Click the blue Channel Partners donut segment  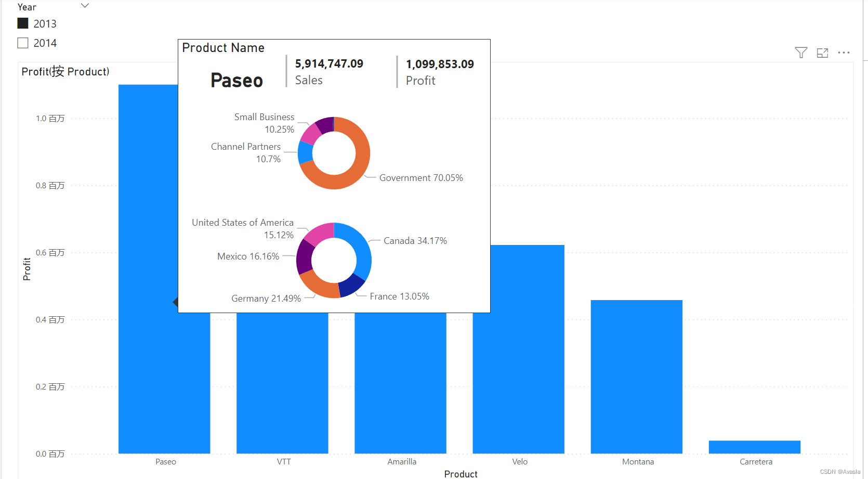[x=306, y=153]
